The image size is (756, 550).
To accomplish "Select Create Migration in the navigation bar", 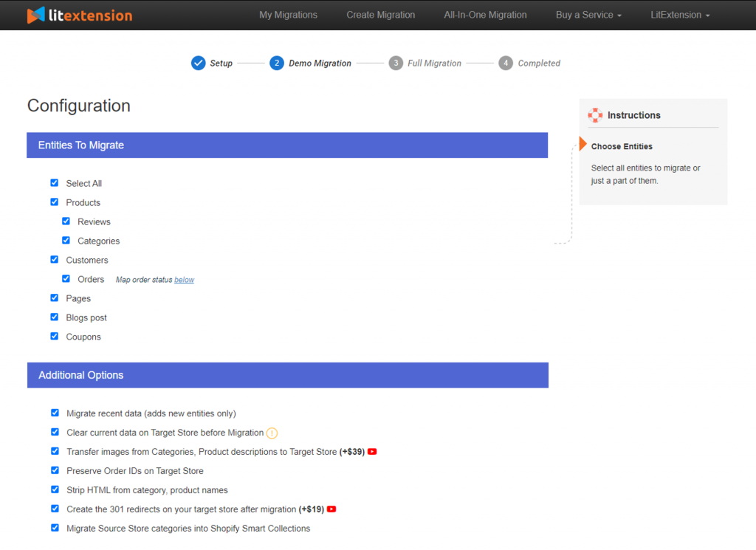I will point(380,14).
